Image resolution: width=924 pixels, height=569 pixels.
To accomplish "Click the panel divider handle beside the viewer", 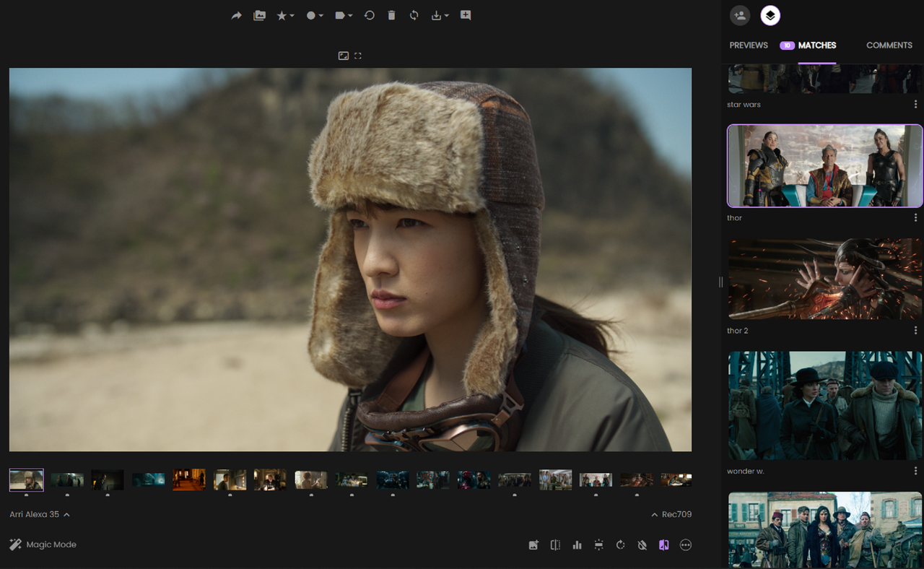I will (x=720, y=282).
